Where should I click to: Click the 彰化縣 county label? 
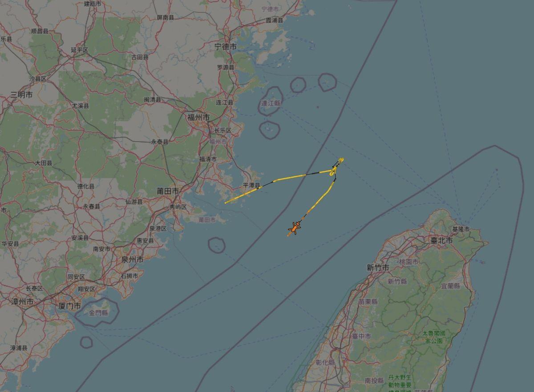point(325,362)
